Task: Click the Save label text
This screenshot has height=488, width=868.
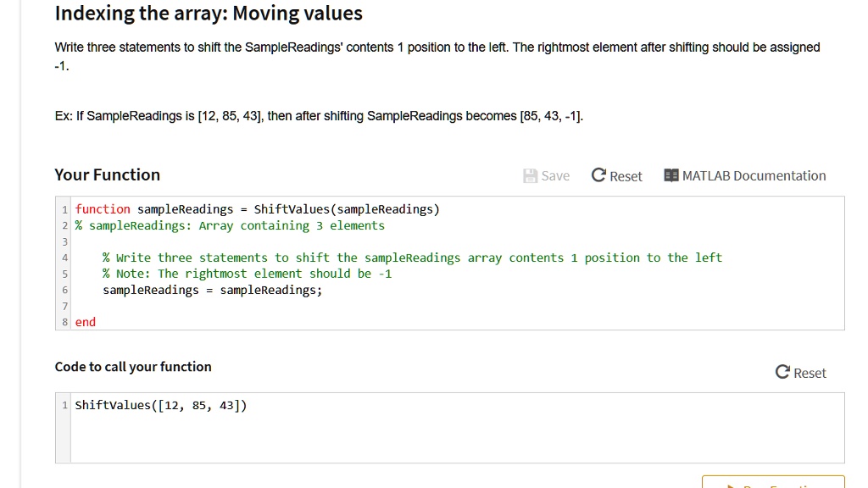Action: pyautogui.click(x=555, y=176)
